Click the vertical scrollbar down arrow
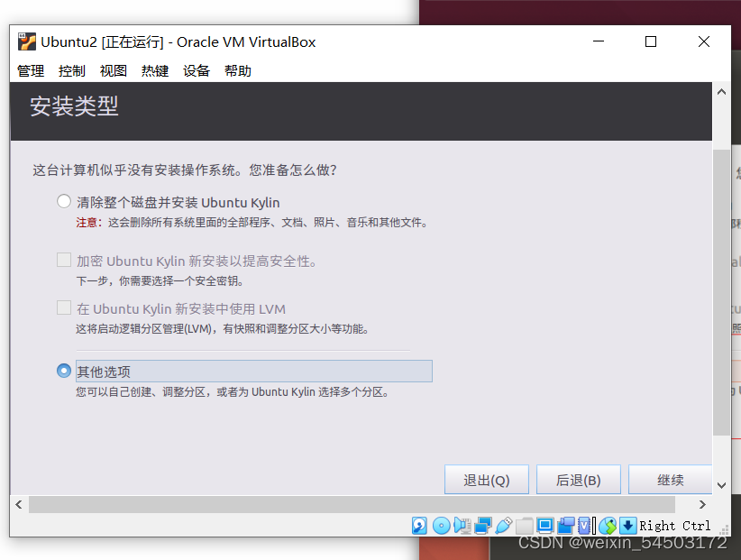The height and width of the screenshot is (560, 741). (721, 484)
